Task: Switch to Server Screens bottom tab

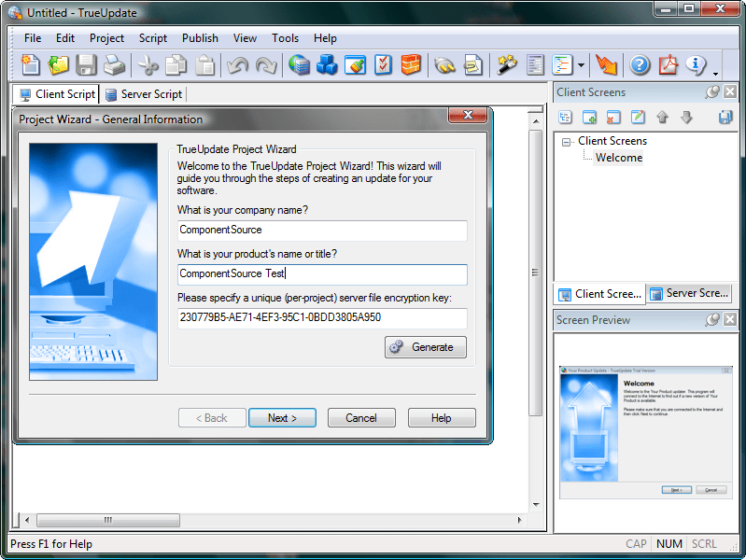Action: click(689, 294)
